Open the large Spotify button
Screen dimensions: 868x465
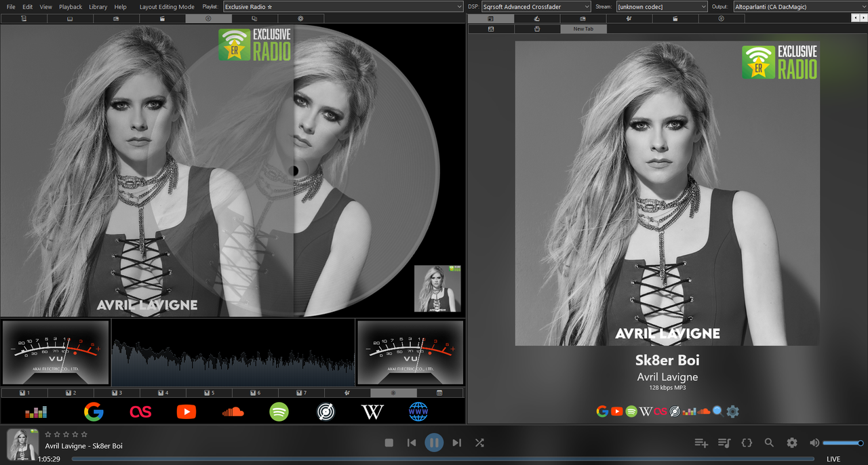click(x=279, y=411)
